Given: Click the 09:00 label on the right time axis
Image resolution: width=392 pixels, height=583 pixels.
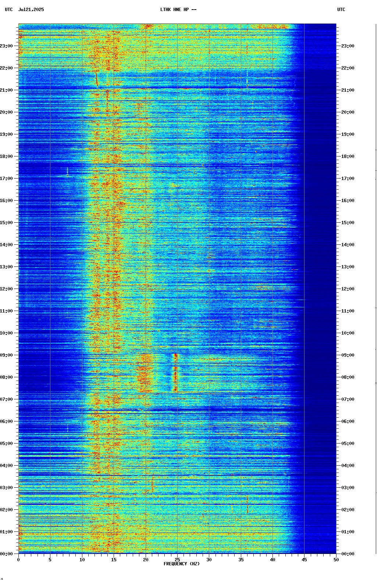Looking at the screenshot, I should click(x=348, y=355).
